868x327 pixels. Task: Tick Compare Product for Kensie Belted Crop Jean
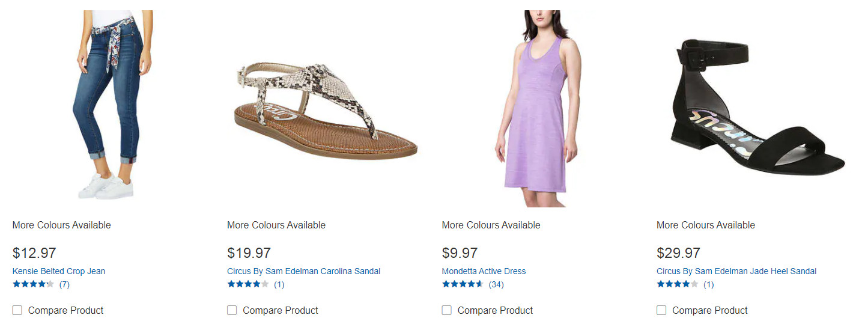coord(17,310)
